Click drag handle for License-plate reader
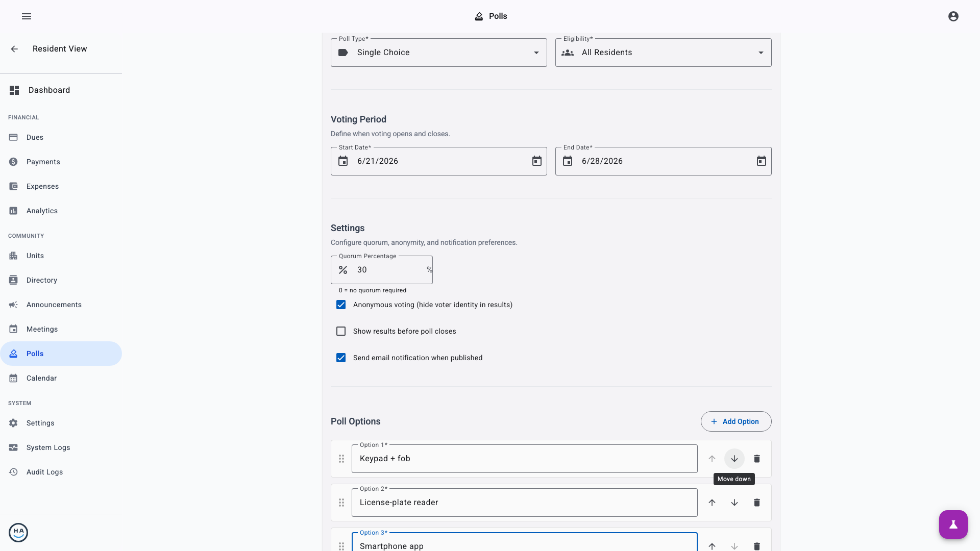This screenshot has height=551, width=980. 341,503
